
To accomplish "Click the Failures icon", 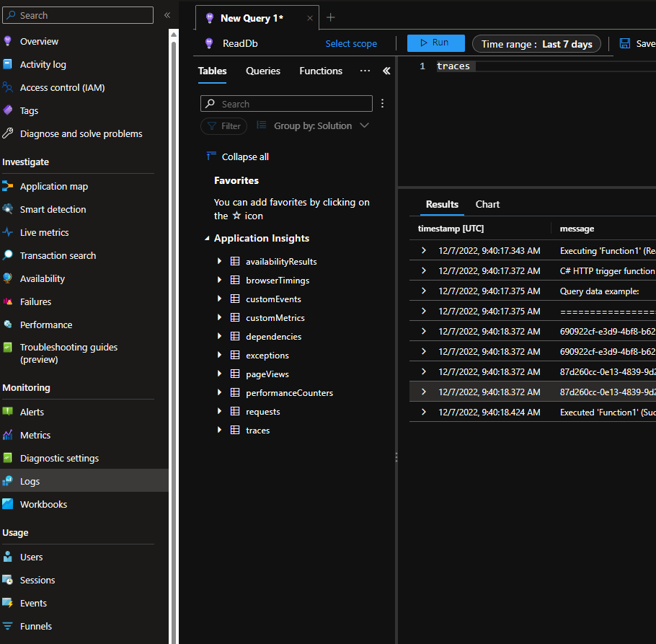I will click(x=7, y=301).
